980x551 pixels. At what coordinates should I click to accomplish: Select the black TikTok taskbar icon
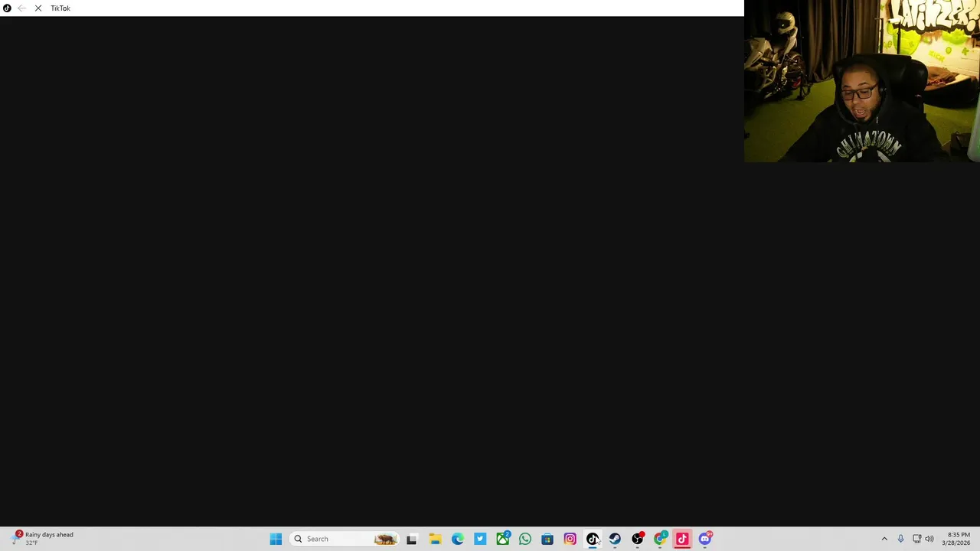pyautogui.click(x=593, y=539)
